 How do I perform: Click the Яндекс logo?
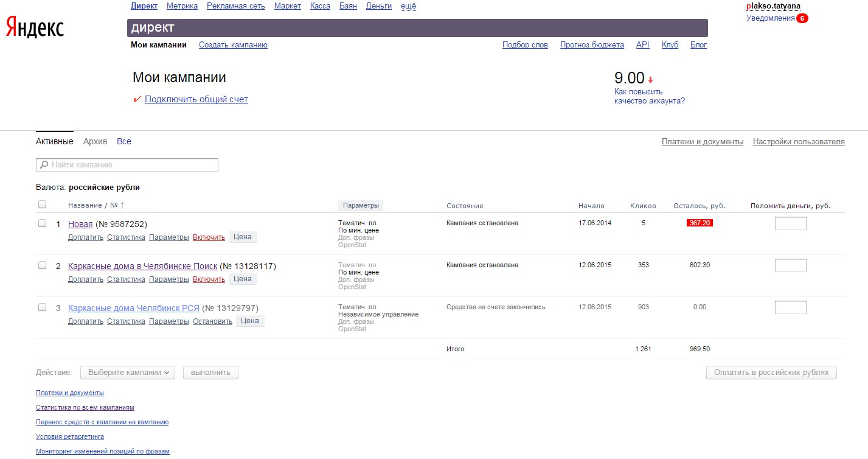[35, 27]
